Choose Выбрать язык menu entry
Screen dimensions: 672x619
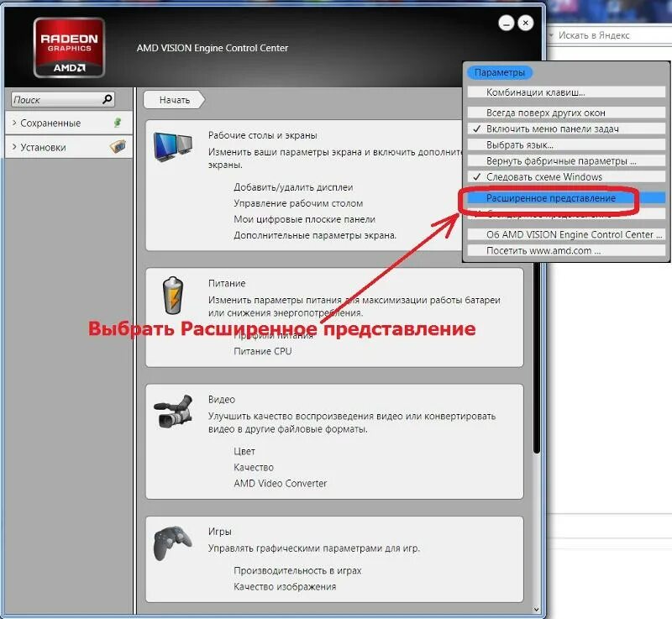[566, 144]
